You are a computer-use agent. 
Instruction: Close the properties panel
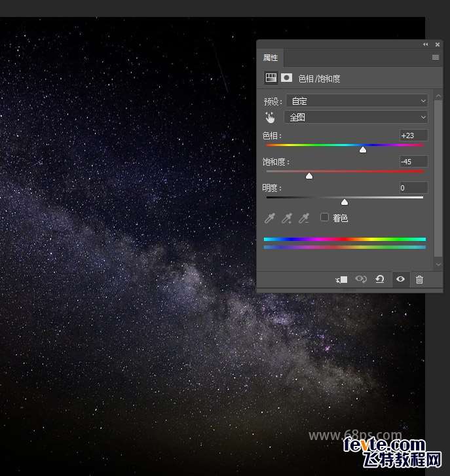tap(438, 45)
